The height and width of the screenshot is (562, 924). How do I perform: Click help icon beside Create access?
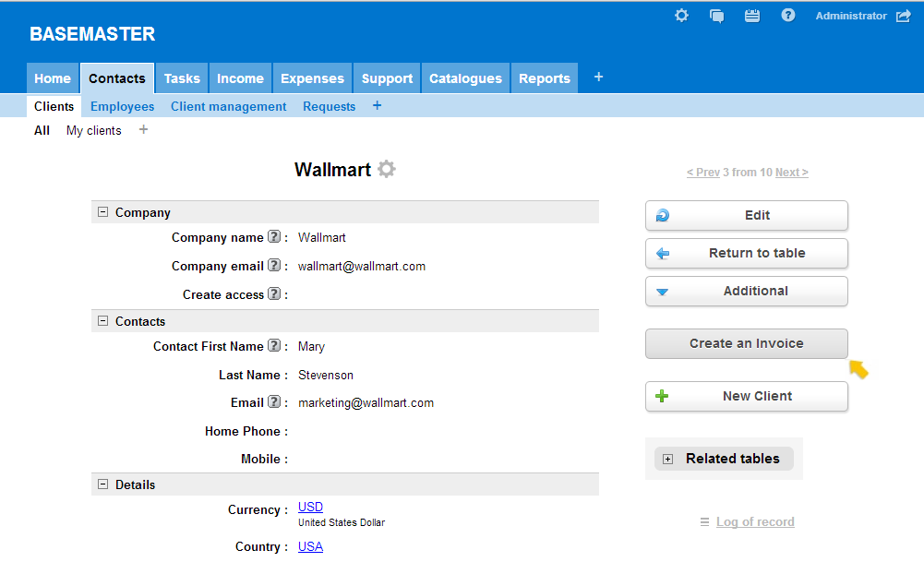(x=274, y=293)
